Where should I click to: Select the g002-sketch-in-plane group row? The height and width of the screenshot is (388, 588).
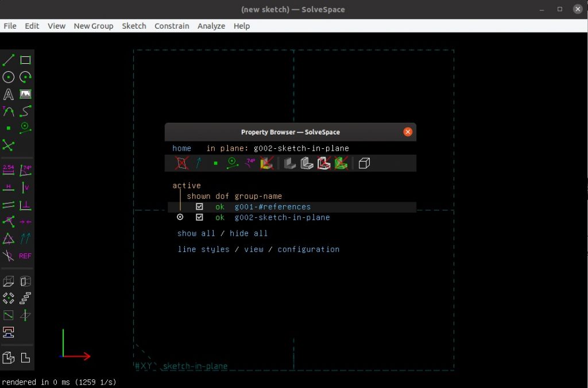tap(281, 217)
